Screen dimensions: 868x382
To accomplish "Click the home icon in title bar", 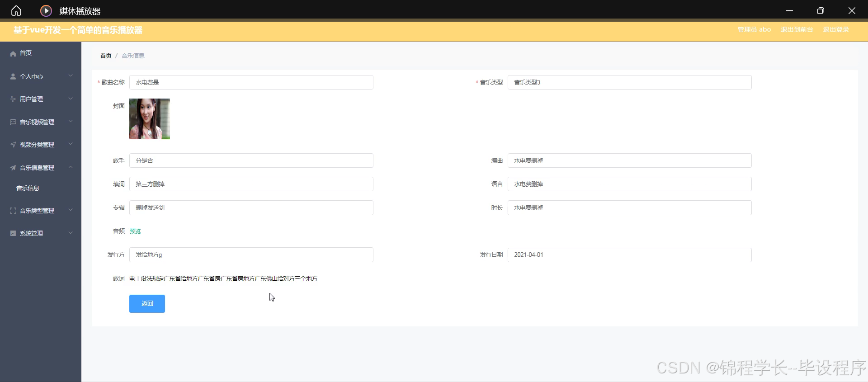I will pyautogui.click(x=16, y=10).
